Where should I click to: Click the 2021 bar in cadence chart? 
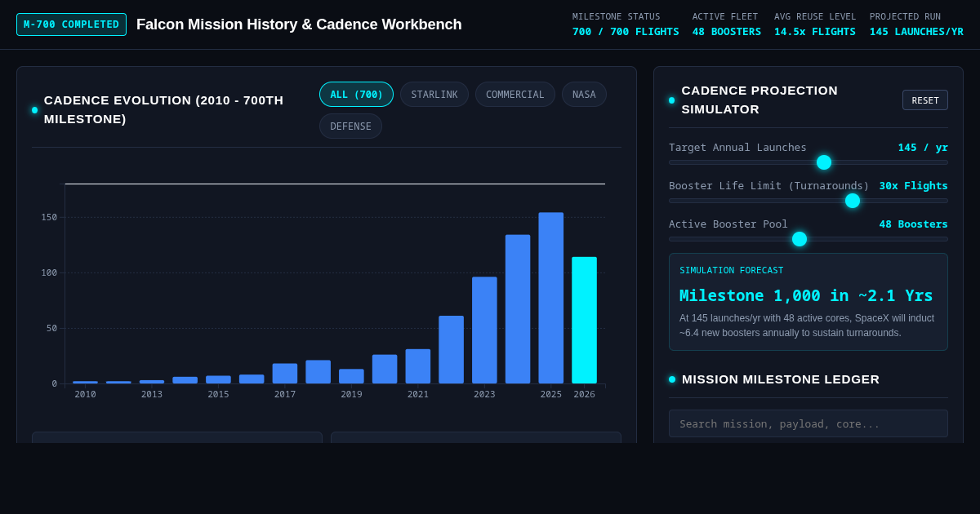[418, 366]
